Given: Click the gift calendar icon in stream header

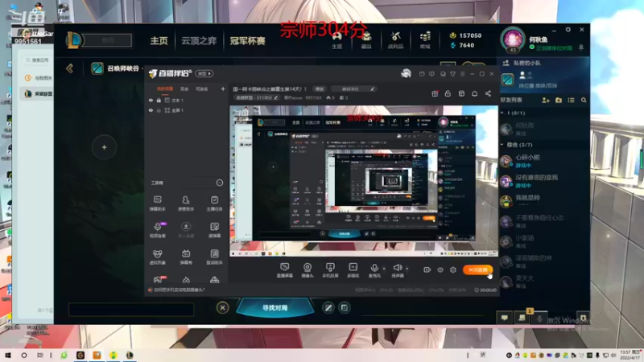Looking at the screenshot, I should click(x=435, y=93).
